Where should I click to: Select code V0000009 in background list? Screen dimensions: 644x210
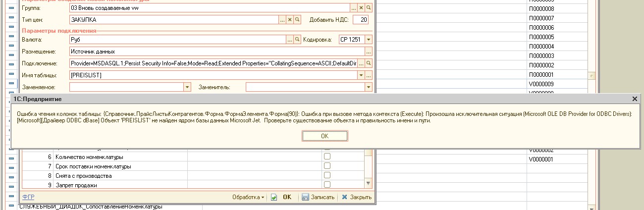[x=541, y=84]
